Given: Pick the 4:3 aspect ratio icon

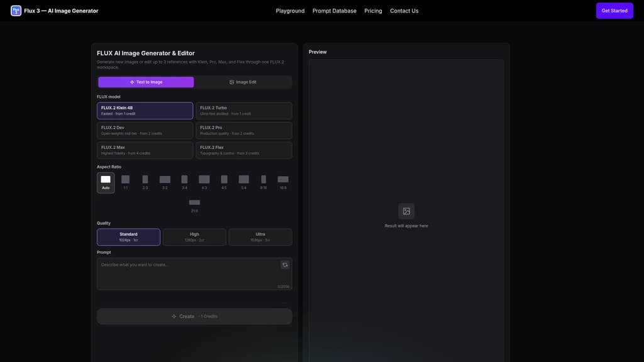Looking at the screenshot, I should (204, 179).
